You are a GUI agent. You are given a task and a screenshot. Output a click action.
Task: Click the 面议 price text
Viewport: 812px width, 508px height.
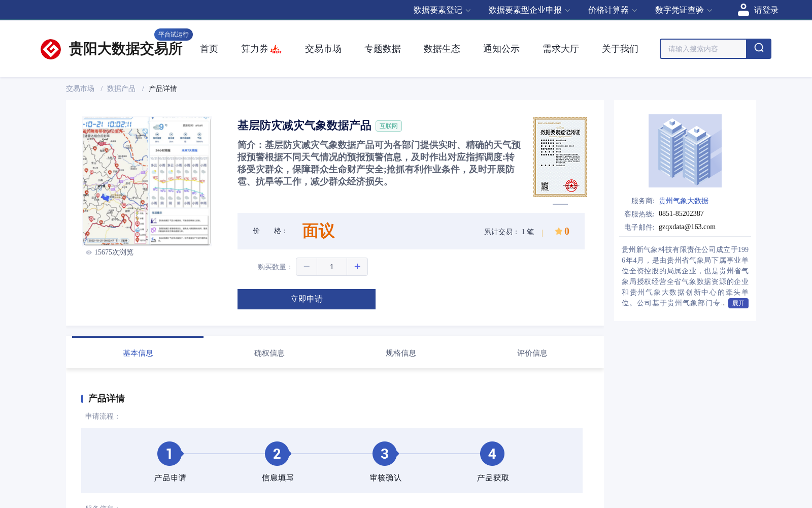click(318, 231)
